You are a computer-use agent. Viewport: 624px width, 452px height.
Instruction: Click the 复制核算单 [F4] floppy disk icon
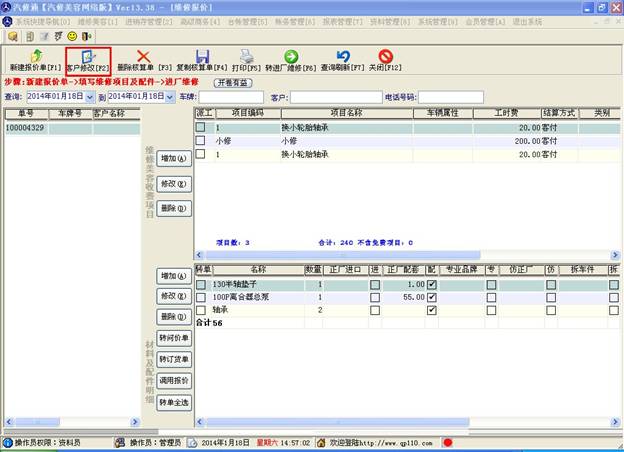click(201, 58)
